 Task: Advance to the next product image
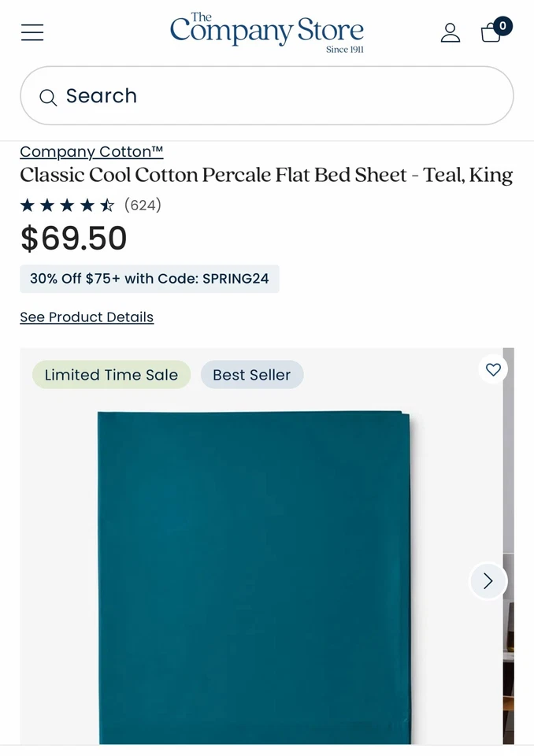coord(488,581)
